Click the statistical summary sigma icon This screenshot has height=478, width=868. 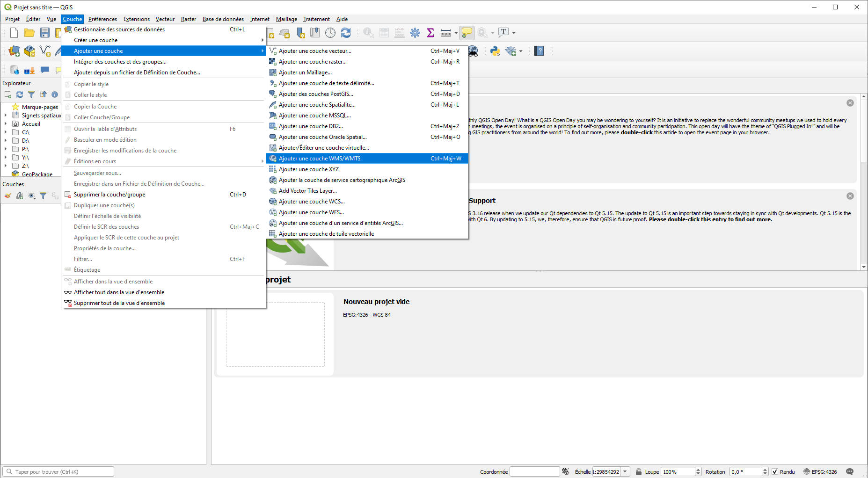(x=430, y=33)
